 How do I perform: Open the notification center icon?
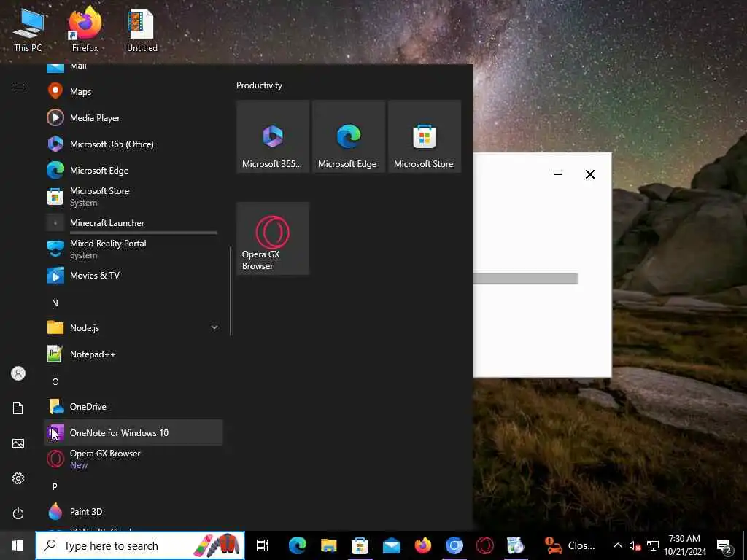pyautogui.click(x=724, y=546)
